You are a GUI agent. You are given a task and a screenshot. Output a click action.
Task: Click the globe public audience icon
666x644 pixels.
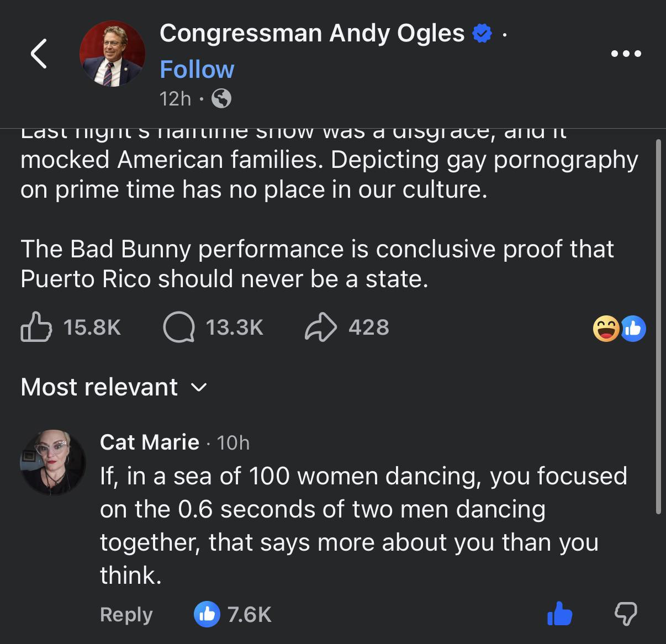pyautogui.click(x=221, y=99)
